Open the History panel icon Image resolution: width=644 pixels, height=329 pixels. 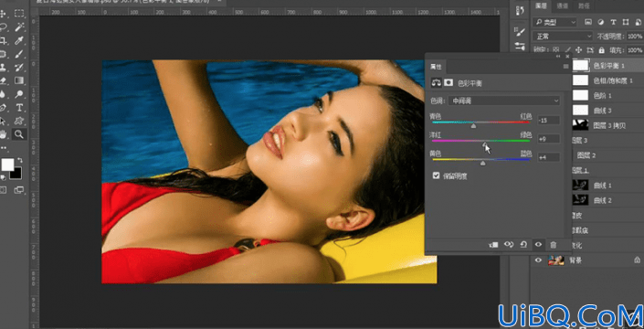[520, 12]
